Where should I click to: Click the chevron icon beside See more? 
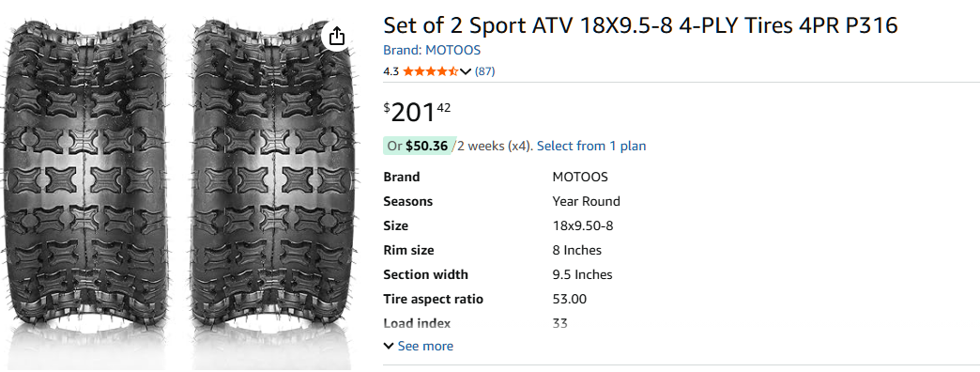(389, 346)
